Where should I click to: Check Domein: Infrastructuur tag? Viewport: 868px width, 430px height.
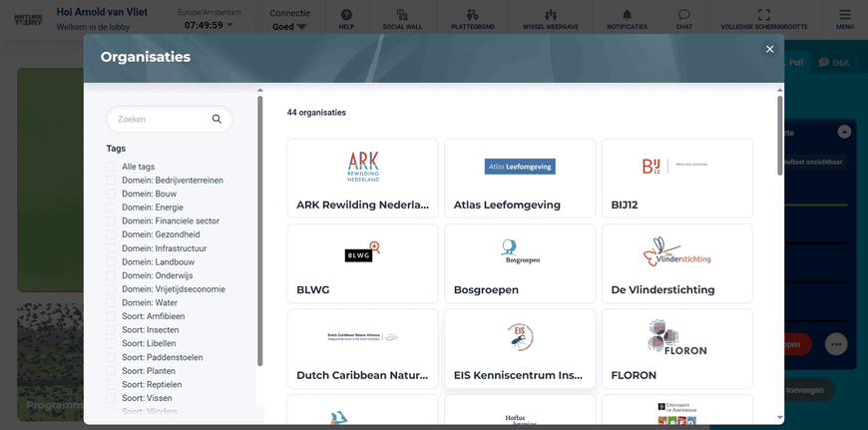pos(111,248)
